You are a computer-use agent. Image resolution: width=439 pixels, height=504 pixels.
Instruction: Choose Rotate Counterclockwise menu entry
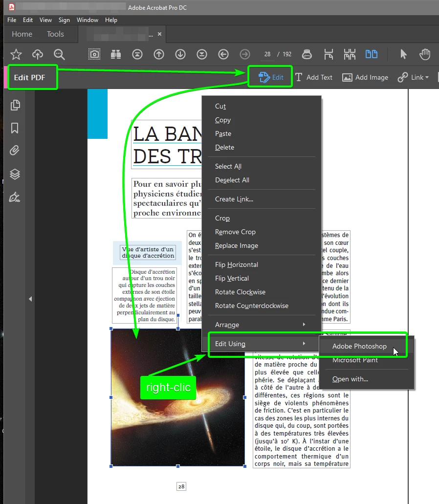tap(262, 306)
